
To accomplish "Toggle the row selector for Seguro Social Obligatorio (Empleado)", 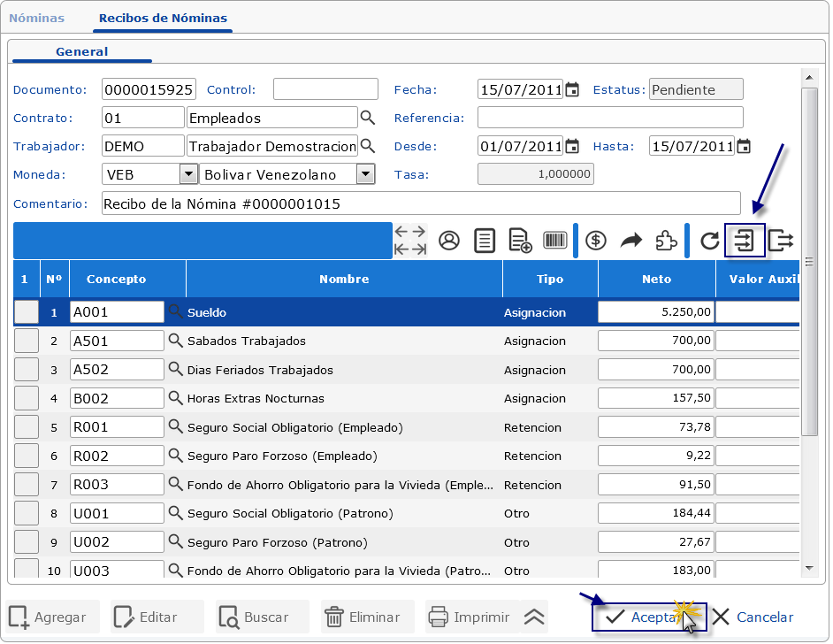I will coord(27,427).
